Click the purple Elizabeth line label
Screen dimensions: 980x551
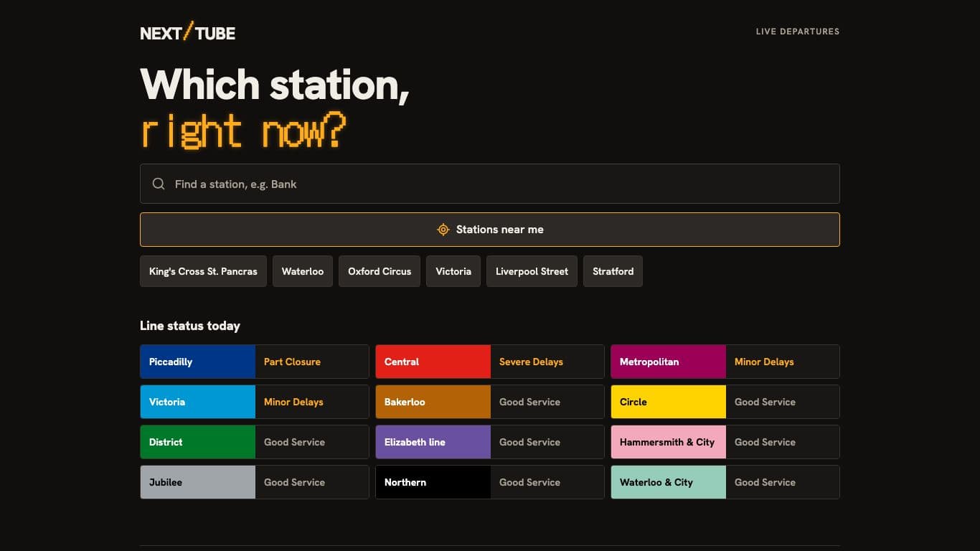tap(433, 442)
